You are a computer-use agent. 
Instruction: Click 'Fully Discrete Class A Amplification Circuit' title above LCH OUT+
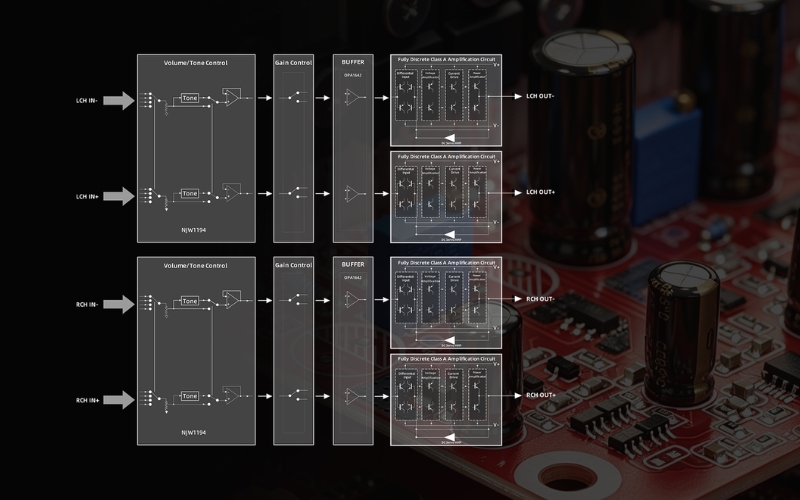(x=446, y=156)
